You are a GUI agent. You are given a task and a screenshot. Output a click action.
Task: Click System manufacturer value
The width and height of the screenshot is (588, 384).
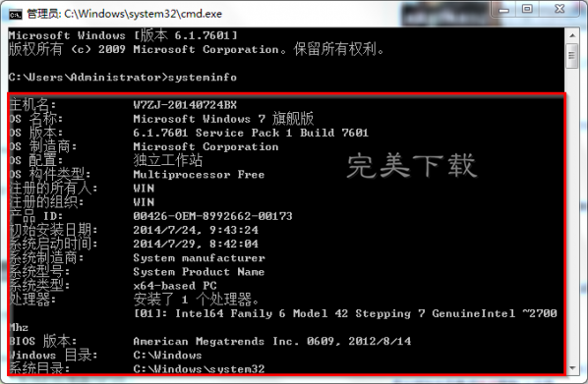tap(199, 257)
